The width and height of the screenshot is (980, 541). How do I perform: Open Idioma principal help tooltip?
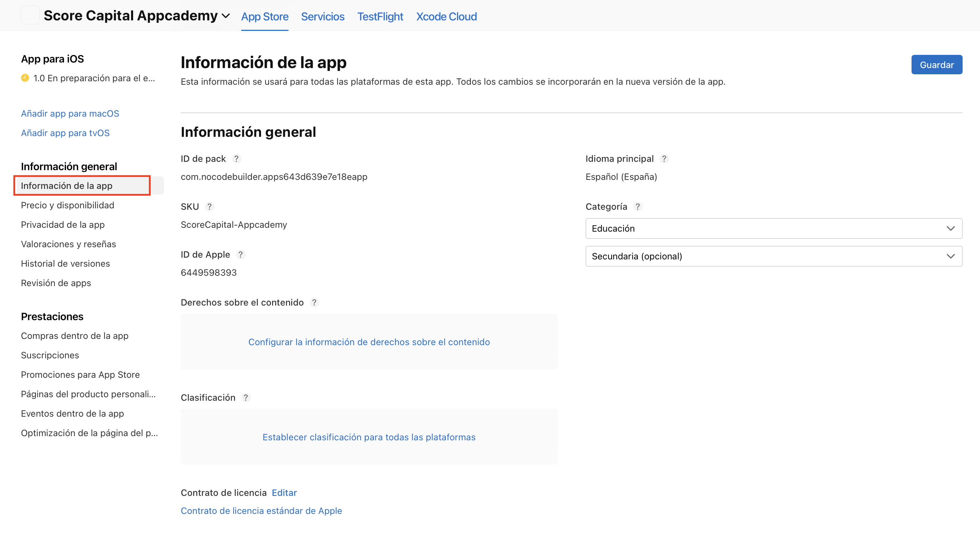point(664,159)
